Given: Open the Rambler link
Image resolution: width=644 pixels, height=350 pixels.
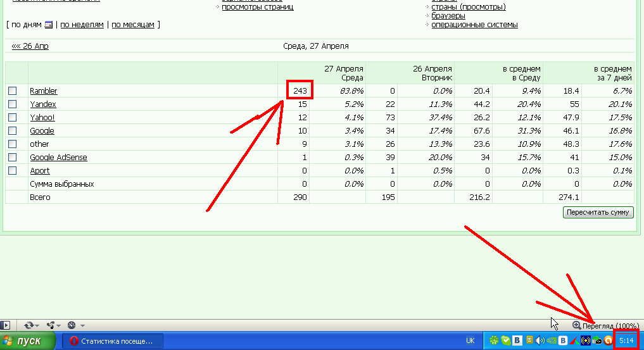Looking at the screenshot, I should (x=44, y=91).
